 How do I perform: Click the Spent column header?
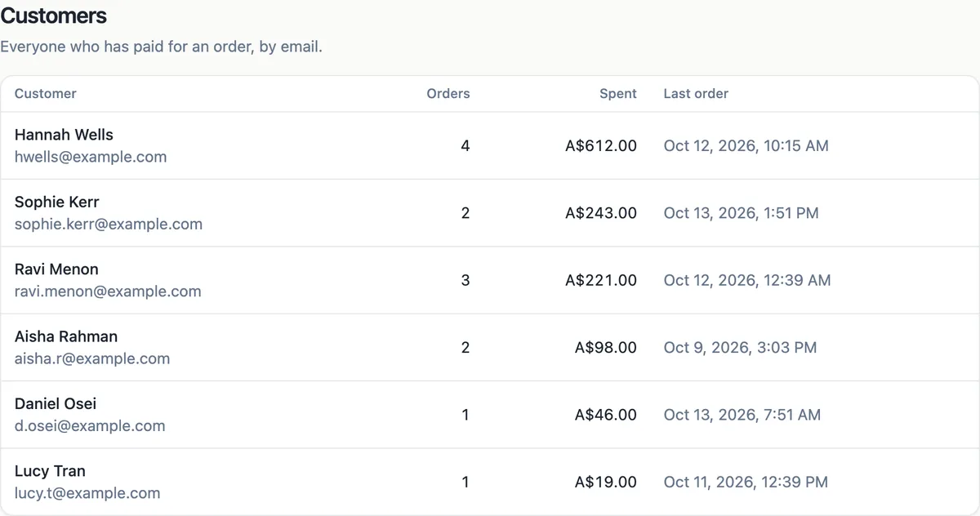(x=618, y=94)
